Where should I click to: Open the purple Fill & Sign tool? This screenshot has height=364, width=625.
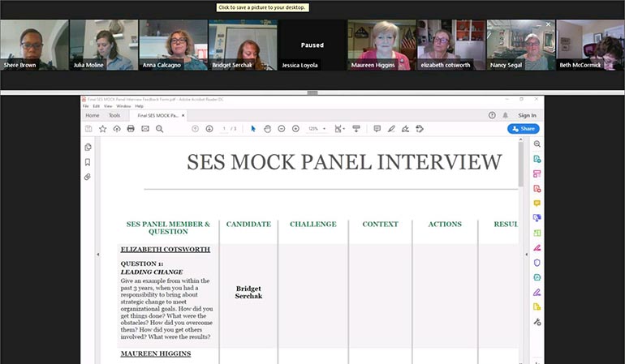pyautogui.click(x=537, y=292)
